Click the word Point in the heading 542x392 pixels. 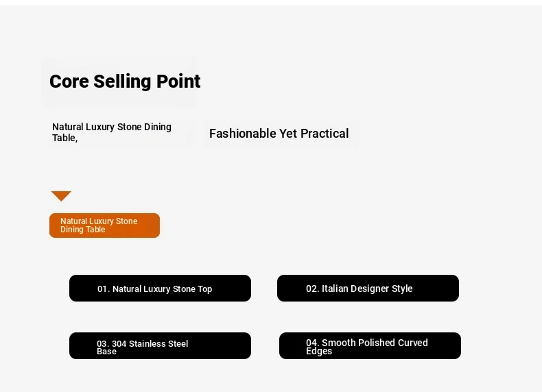click(178, 82)
